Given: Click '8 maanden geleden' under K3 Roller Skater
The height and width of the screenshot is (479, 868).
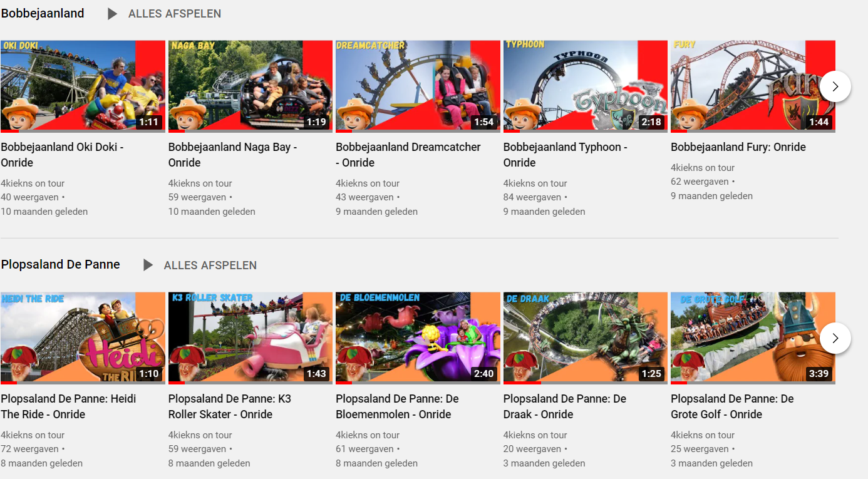Looking at the screenshot, I should pyautogui.click(x=209, y=463).
